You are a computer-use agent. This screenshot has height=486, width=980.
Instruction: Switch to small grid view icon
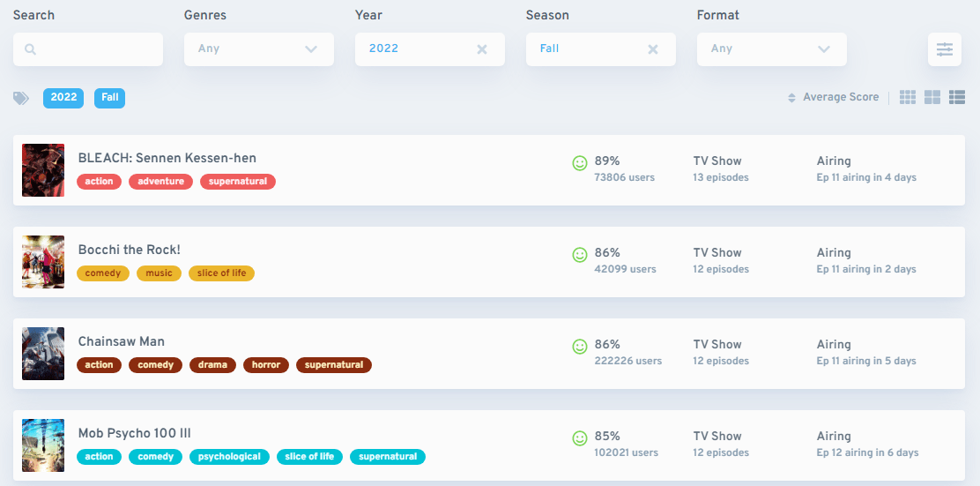pyautogui.click(x=908, y=97)
